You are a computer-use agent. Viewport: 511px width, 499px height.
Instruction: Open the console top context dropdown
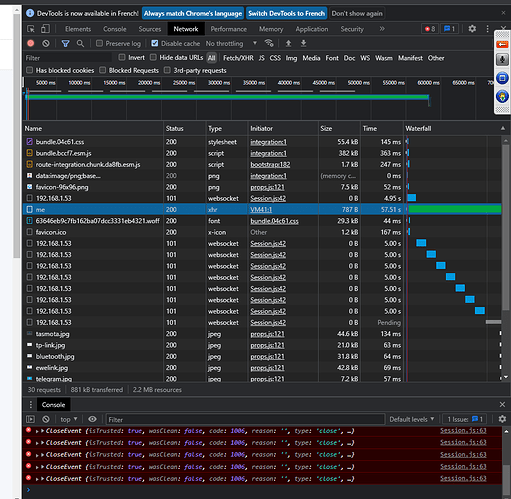68,419
